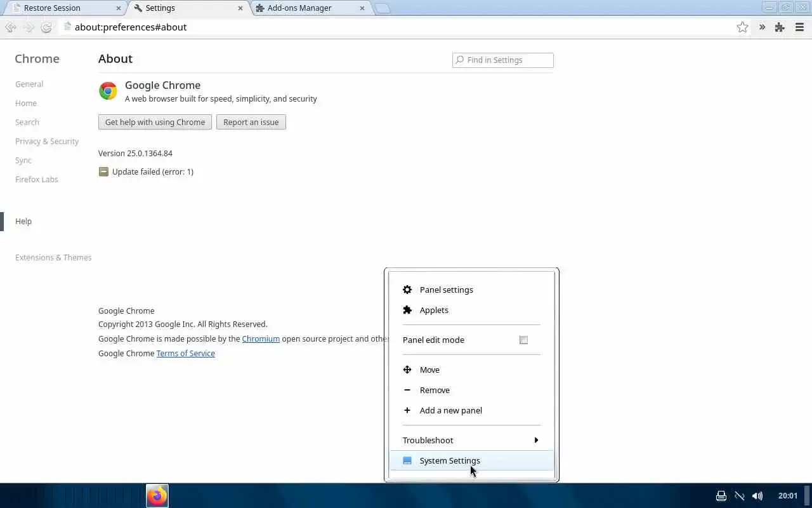Choose Remove in the panel context menu
Image resolution: width=812 pixels, height=508 pixels.
pyautogui.click(x=471, y=390)
